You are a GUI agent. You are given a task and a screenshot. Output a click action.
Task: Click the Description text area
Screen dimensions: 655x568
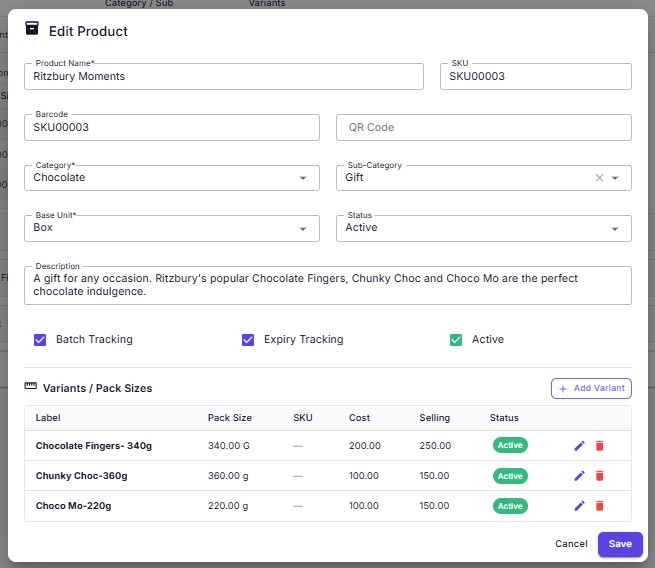(x=328, y=285)
